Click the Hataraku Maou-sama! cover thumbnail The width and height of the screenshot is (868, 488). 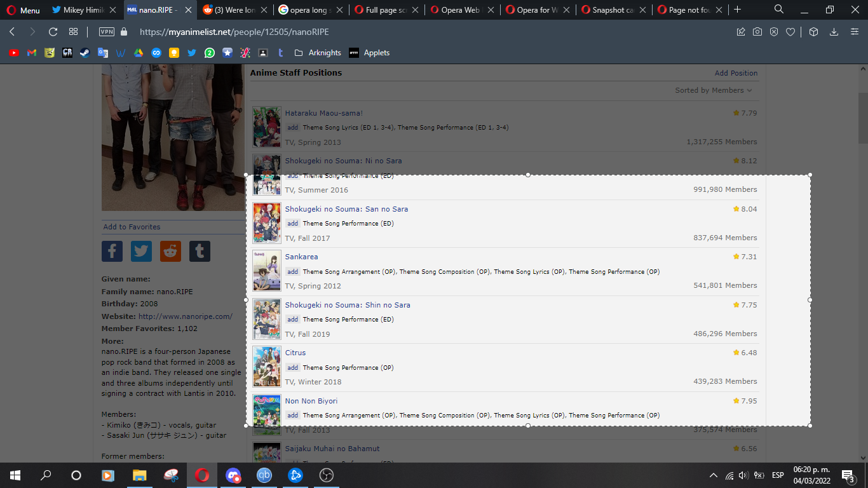[267, 127]
